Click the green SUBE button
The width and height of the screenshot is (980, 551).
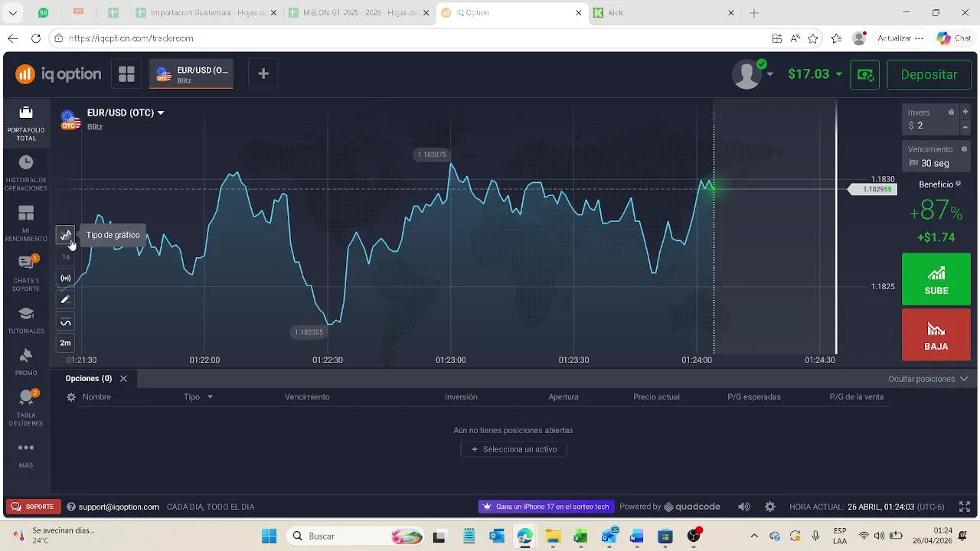(x=936, y=279)
